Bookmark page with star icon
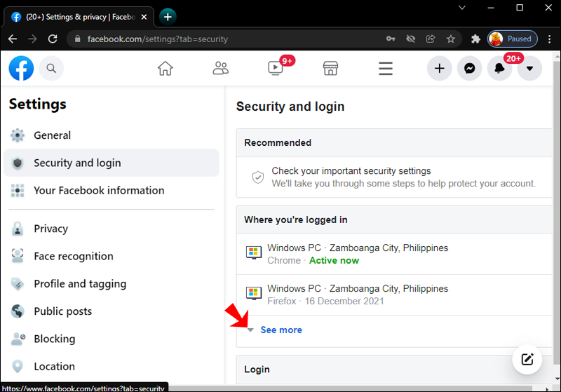This screenshot has width=561, height=392. click(451, 39)
